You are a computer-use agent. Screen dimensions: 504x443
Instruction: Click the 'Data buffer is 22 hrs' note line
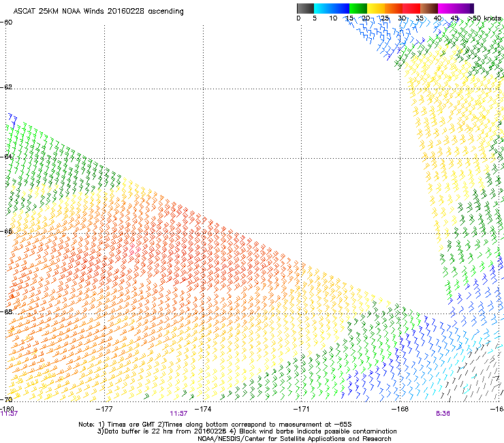click(x=247, y=431)
